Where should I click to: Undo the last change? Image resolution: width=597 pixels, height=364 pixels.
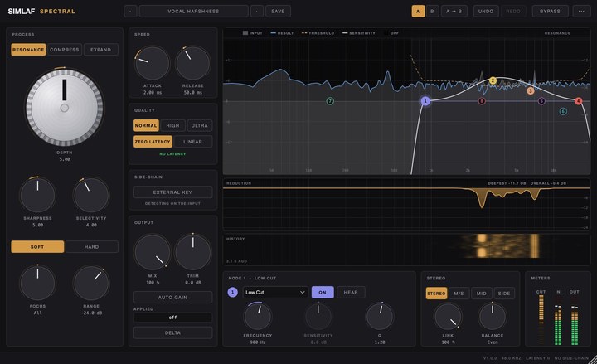pyautogui.click(x=486, y=12)
